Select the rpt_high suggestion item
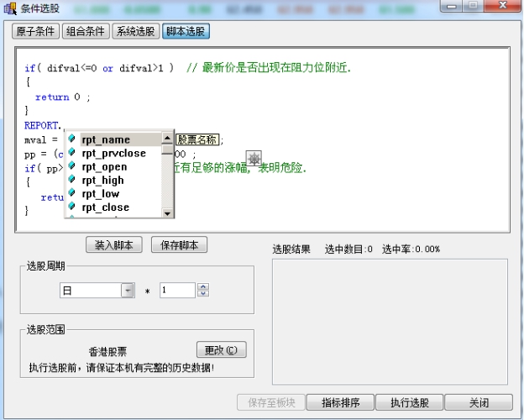The image size is (524, 420). click(x=102, y=180)
